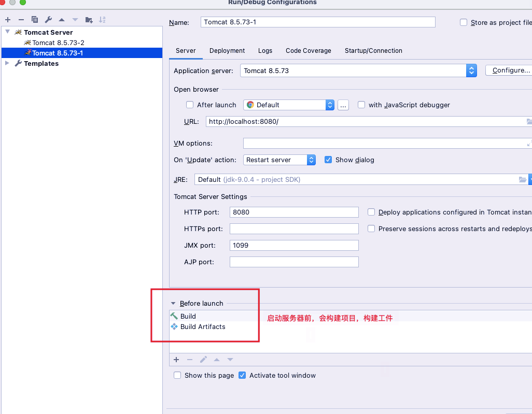Switch to Deployment tab
The width and height of the screenshot is (532, 414).
tap(227, 51)
